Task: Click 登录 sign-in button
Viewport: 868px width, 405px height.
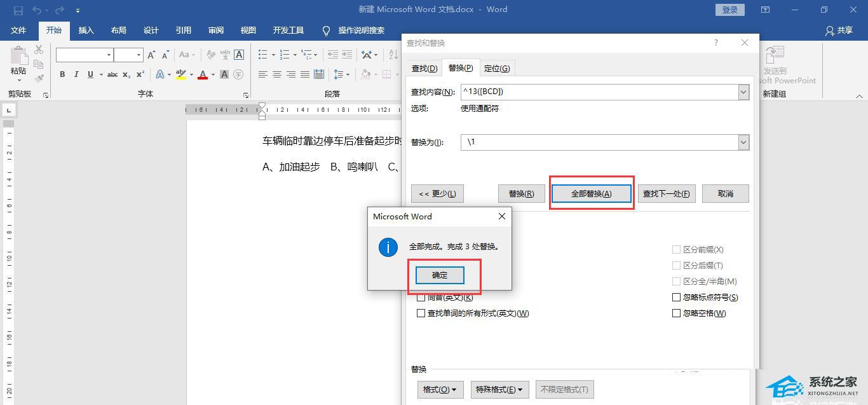Action: click(731, 10)
